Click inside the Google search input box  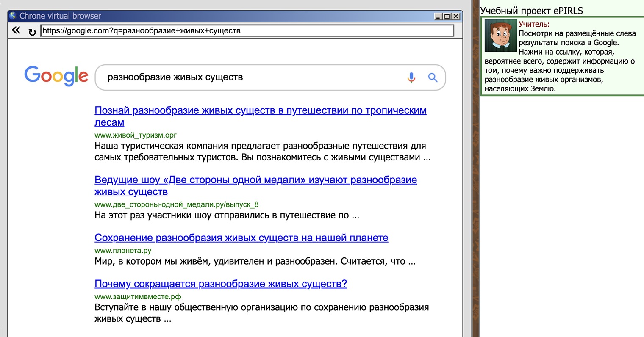(254, 77)
